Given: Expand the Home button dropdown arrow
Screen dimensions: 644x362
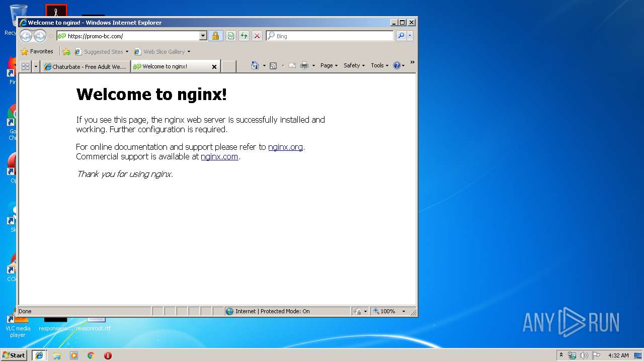Looking at the screenshot, I should tap(264, 65).
